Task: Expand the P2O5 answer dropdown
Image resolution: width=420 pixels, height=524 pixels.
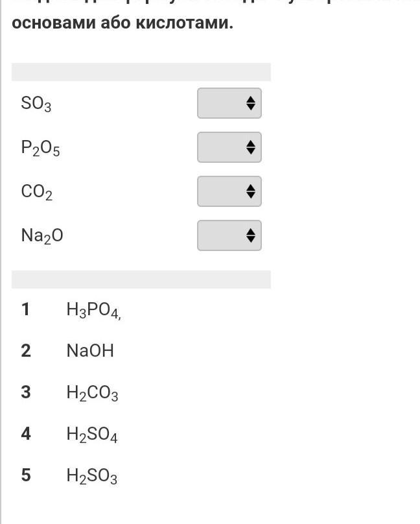Action: pyautogui.click(x=229, y=147)
